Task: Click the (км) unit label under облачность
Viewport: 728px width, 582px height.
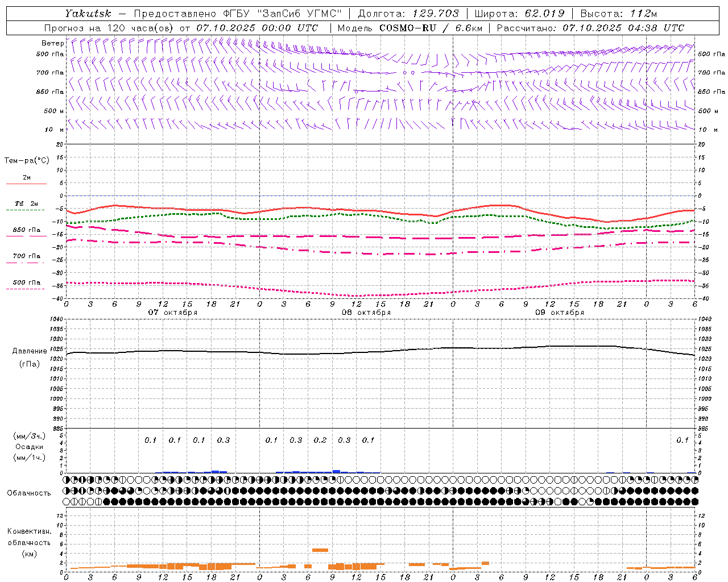Action: point(29,554)
